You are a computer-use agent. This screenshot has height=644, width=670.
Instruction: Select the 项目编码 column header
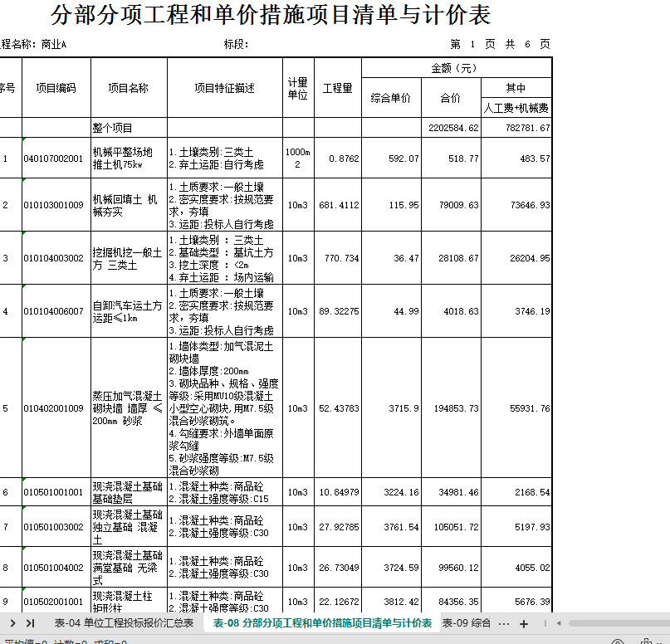click(56, 87)
